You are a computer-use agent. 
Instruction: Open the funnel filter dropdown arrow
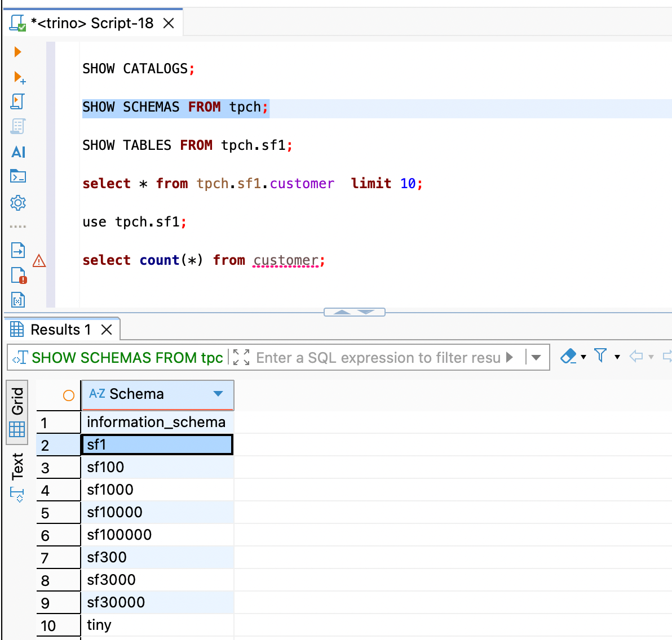617,357
